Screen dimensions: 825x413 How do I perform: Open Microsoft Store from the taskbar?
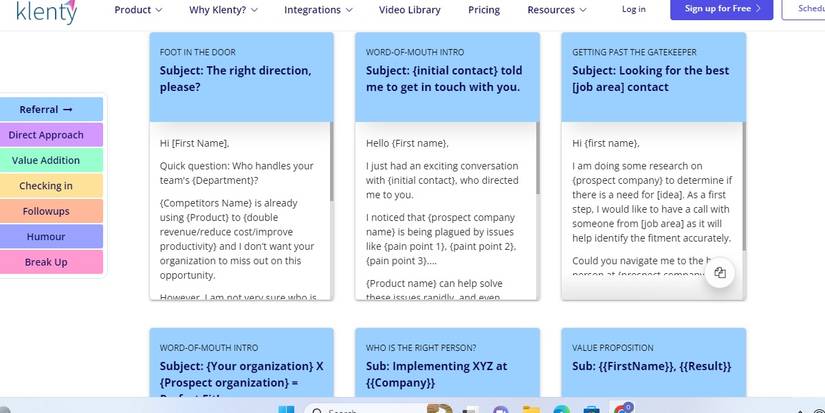pyautogui.click(x=592, y=409)
